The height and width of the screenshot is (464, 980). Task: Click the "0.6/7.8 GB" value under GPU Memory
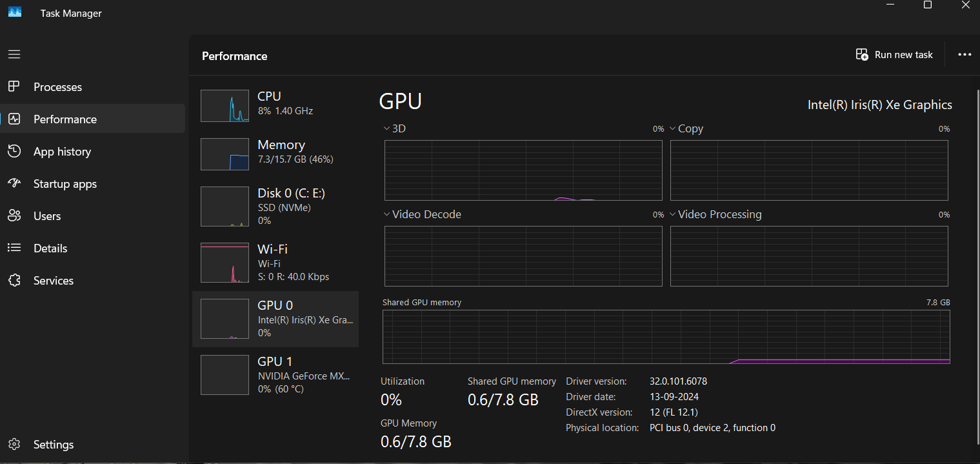pos(416,442)
